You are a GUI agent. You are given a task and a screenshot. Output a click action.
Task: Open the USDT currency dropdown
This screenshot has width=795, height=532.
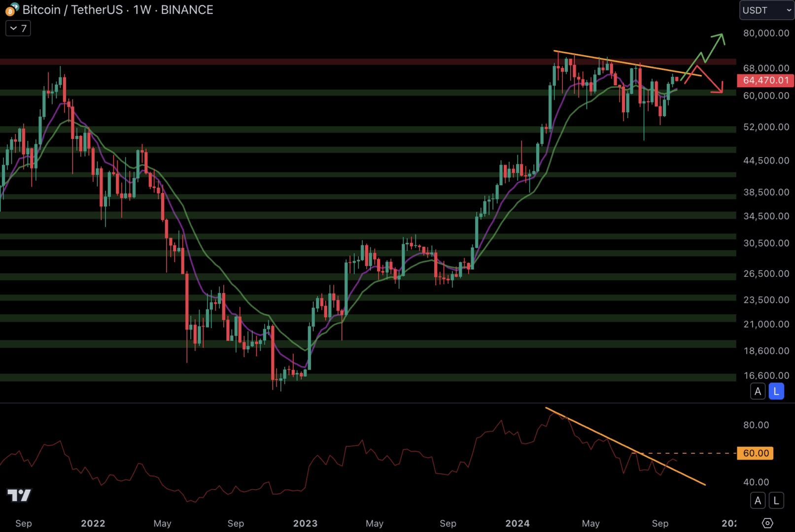click(x=766, y=10)
